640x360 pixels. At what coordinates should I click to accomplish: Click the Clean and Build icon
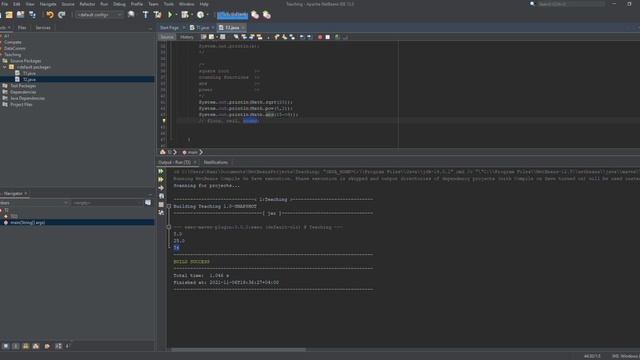click(157, 15)
